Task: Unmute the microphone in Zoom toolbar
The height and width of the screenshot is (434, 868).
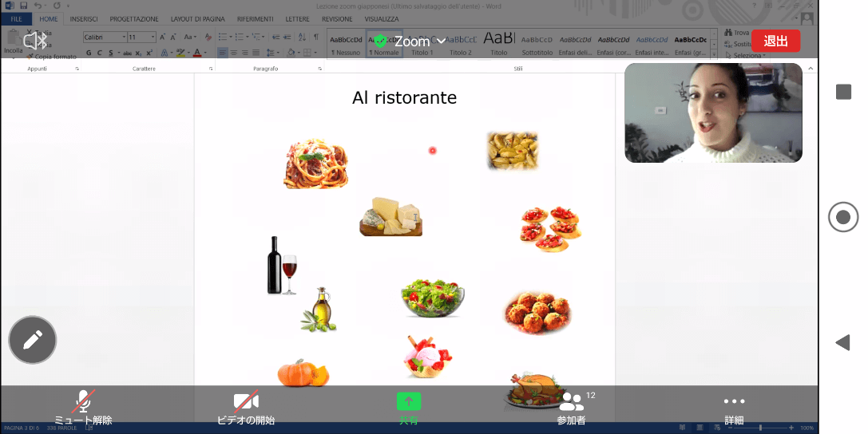Action: click(83, 408)
